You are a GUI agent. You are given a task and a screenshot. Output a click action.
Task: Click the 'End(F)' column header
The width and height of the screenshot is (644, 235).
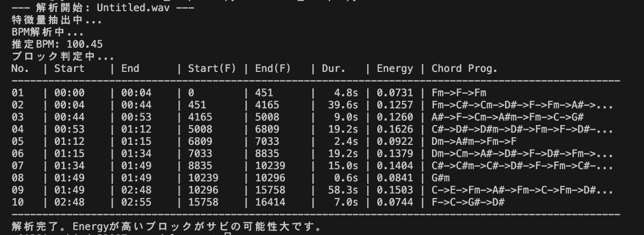[x=273, y=68]
